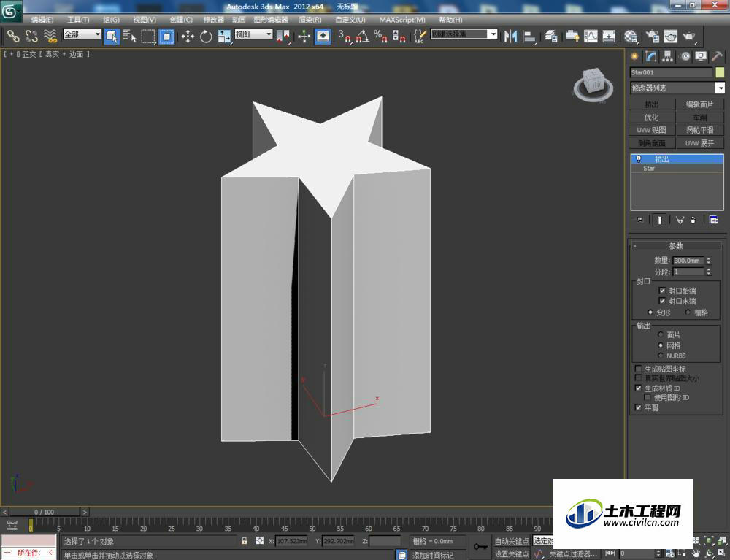Click the Select and Manipulate icon
The height and width of the screenshot is (560, 730).
click(304, 36)
